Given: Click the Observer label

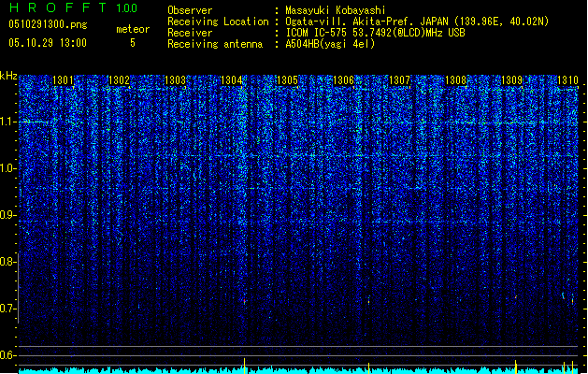Looking at the screenshot, I should pos(190,10).
